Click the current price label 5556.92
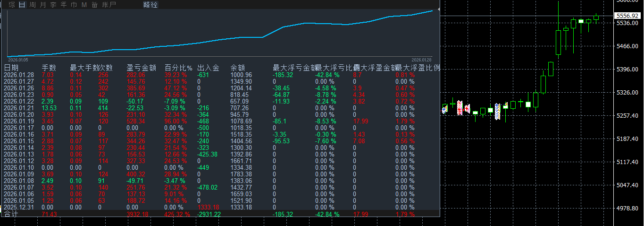 pyautogui.click(x=627, y=16)
